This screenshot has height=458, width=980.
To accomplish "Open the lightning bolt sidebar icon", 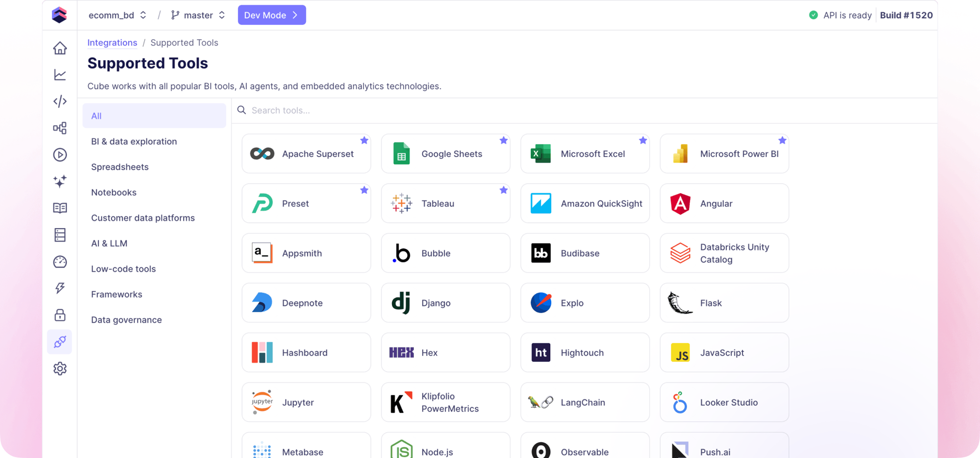I will 60,288.
